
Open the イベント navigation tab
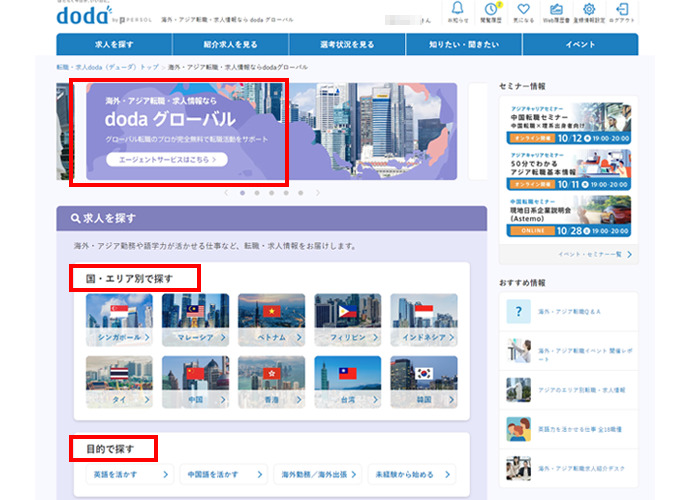[x=580, y=44]
